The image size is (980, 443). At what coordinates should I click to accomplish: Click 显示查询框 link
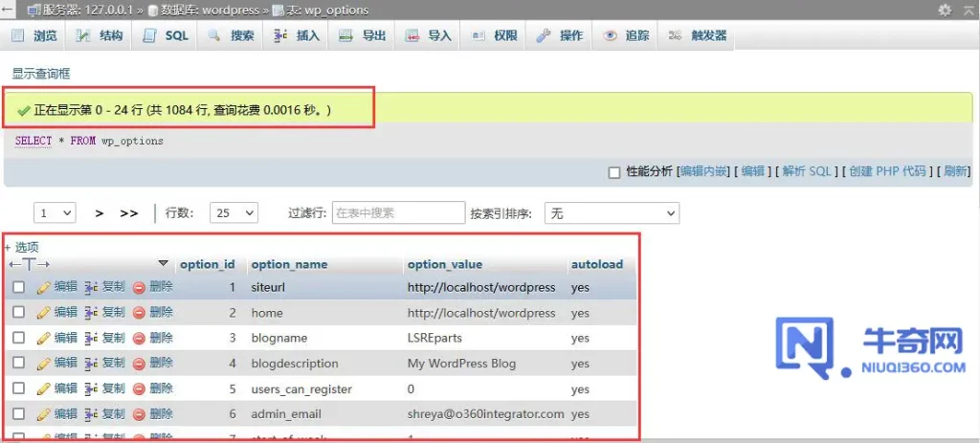(x=41, y=74)
